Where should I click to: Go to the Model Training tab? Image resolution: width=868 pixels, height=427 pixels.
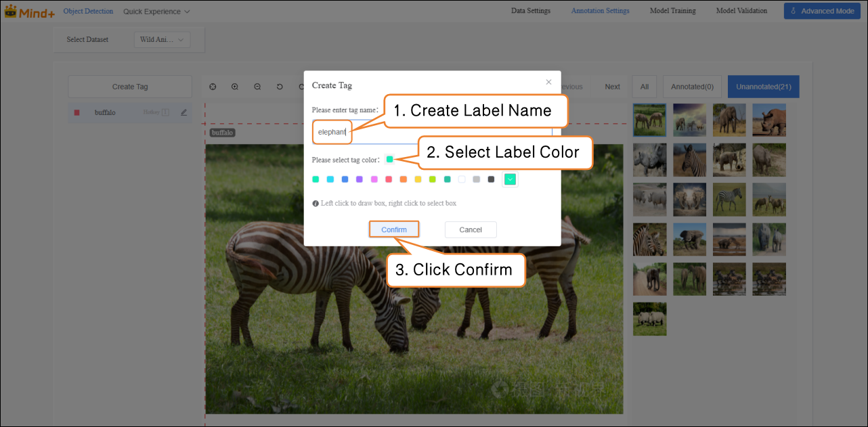[672, 11]
